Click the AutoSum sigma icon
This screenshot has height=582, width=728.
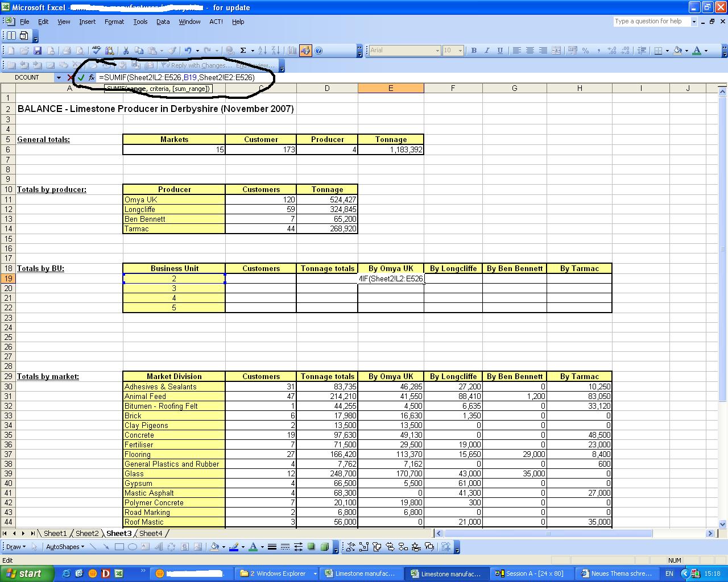point(243,51)
